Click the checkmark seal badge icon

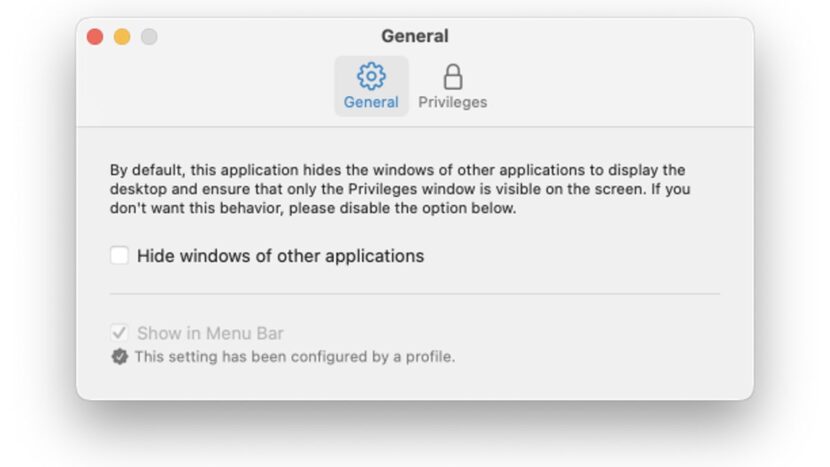119,357
